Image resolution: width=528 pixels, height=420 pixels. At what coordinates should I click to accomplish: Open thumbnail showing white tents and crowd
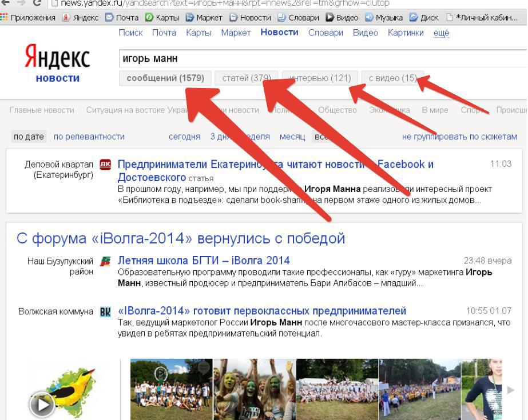point(338,389)
